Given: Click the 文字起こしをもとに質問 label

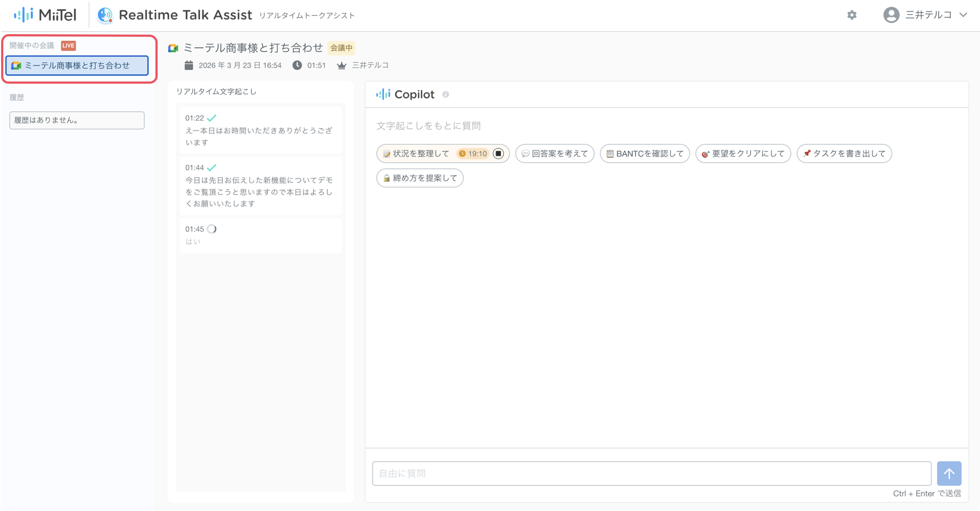Looking at the screenshot, I should click(x=428, y=126).
